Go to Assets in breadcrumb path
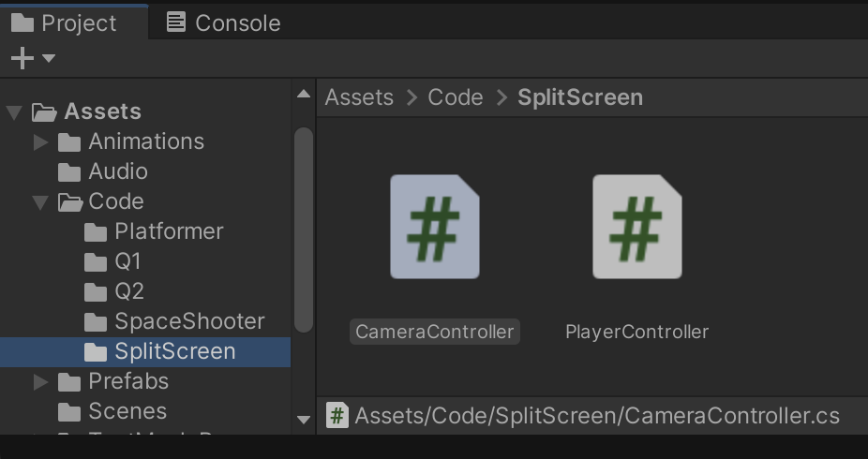868x459 pixels. point(359,97)
